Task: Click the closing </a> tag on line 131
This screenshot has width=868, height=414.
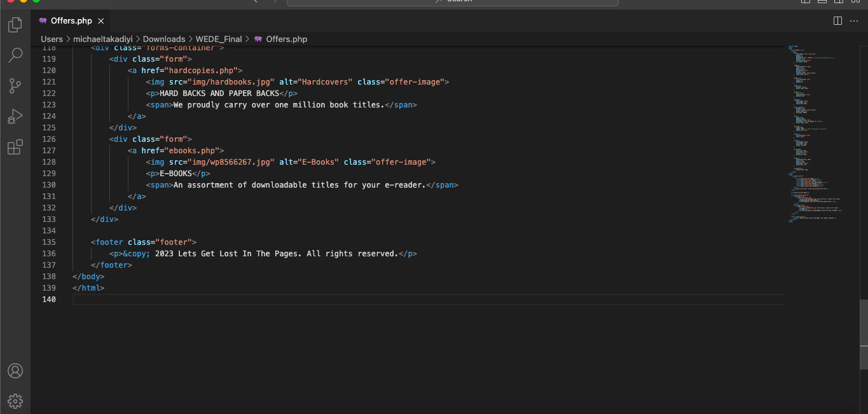Action: tap(137, 197)
